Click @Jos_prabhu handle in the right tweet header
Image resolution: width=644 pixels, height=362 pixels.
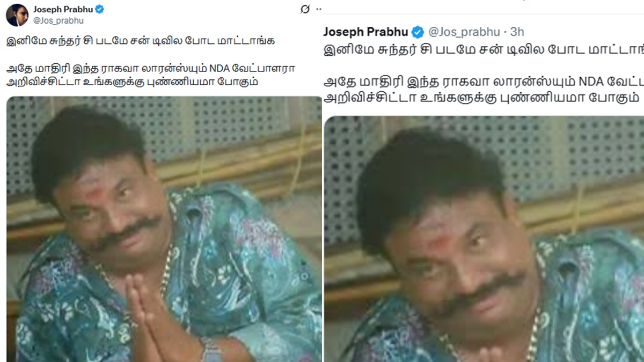(x=463, y=32)
